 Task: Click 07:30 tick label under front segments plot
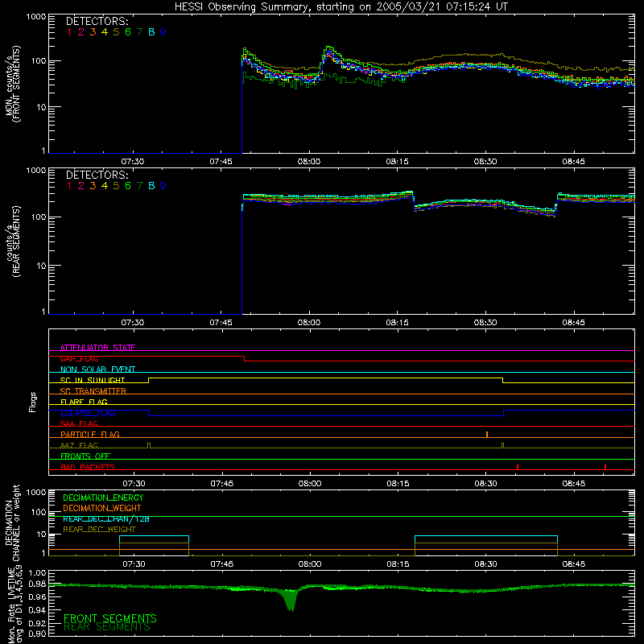133,162
